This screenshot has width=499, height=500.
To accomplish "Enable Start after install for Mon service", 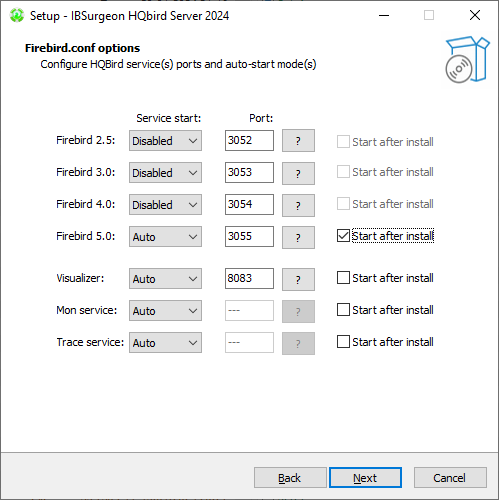I will [343, 310].
